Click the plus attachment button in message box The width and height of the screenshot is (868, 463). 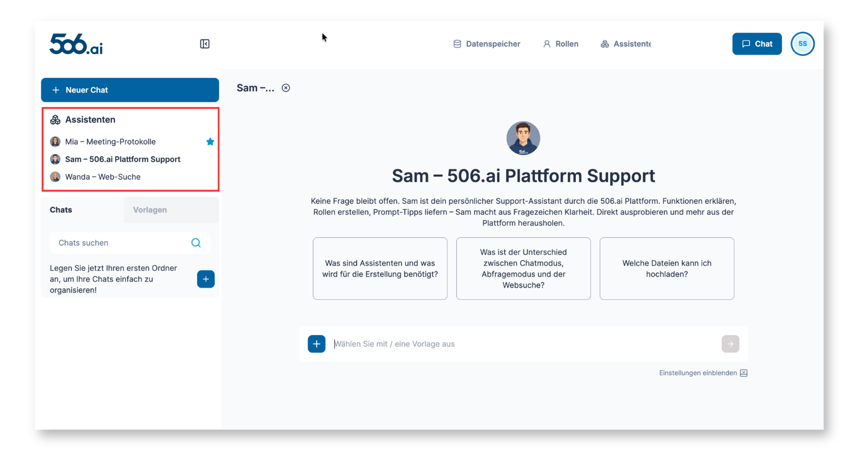point(317,344)
